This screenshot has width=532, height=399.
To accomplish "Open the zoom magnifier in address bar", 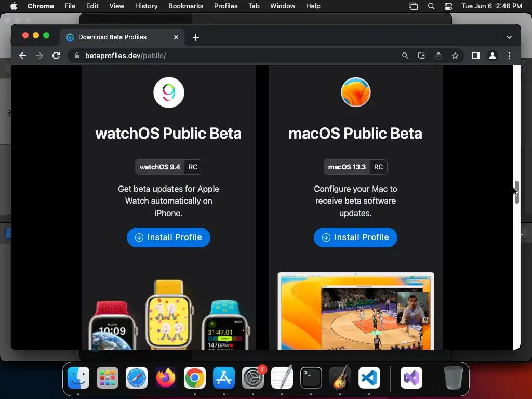I will pyautogui.click(x=405, y=56).
